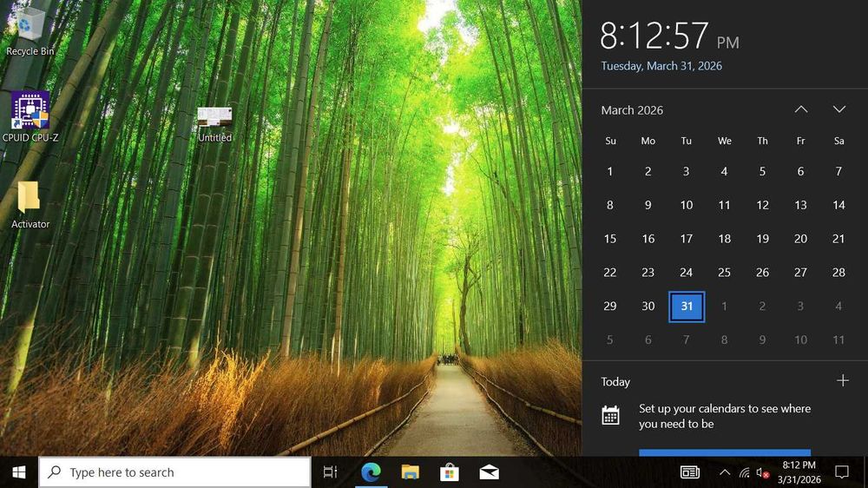This screenshot has width=868, height=488.
Task: Select March 1 in the calendar
Action: pos(610,172)
